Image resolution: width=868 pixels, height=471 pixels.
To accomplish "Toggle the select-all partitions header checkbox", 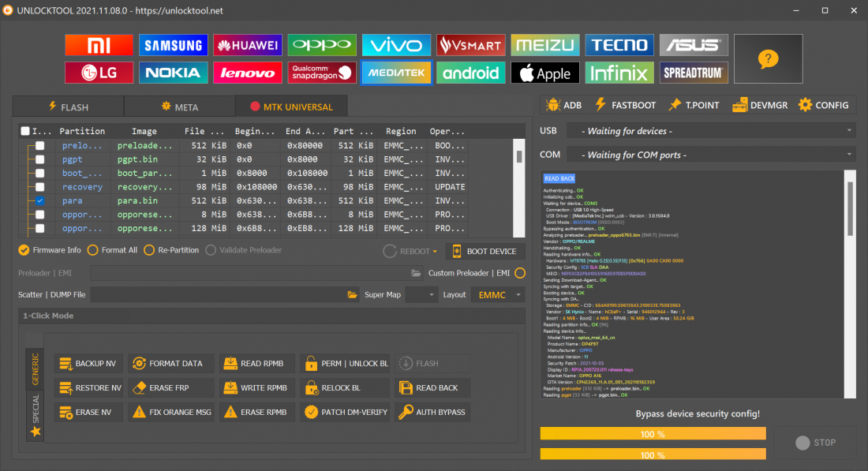I will tap(25, 131).
